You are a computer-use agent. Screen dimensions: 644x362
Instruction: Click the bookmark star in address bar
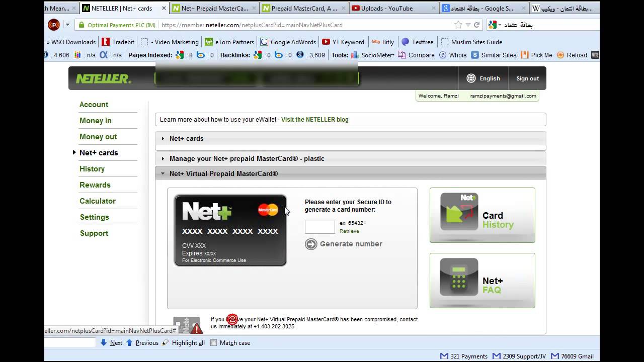[458, 25]
